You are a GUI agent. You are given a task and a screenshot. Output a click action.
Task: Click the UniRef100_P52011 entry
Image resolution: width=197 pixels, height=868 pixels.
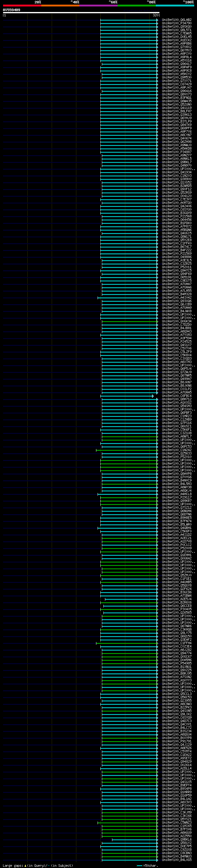(177, 267)
